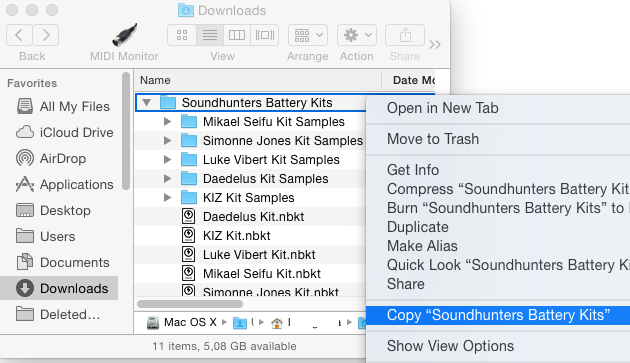Switch to icon view mode
630x363 pixels.
click(x=182, y=35)
